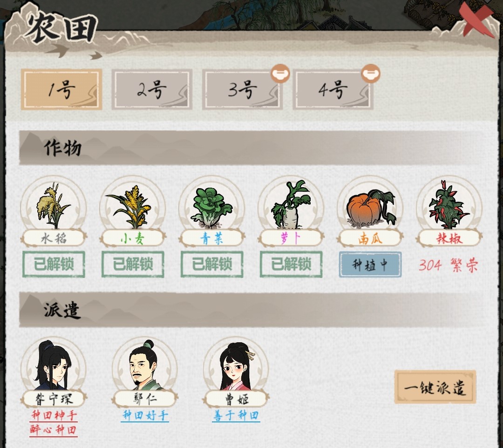Click the 一键派遣 auto-dispatch button
Screen dimensions: 503x448
[x=435, y=387]
